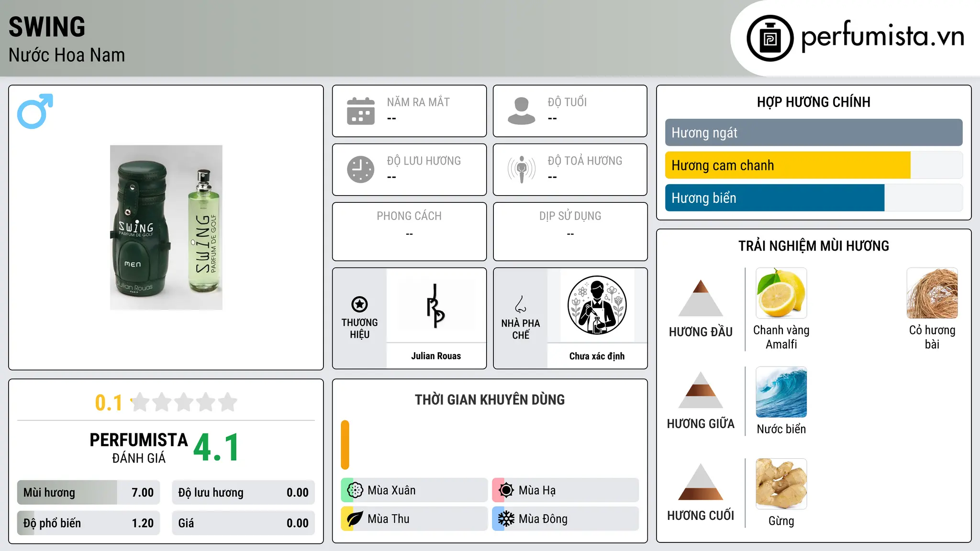980x551 pixels.
Task: Click the Hương cam chanh accord bar
Action: [x=814, y=165]
